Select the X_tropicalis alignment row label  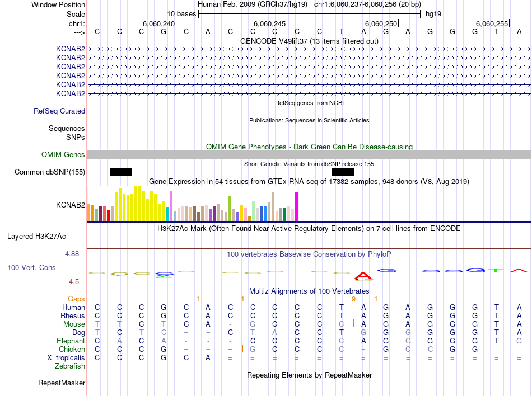66,358
